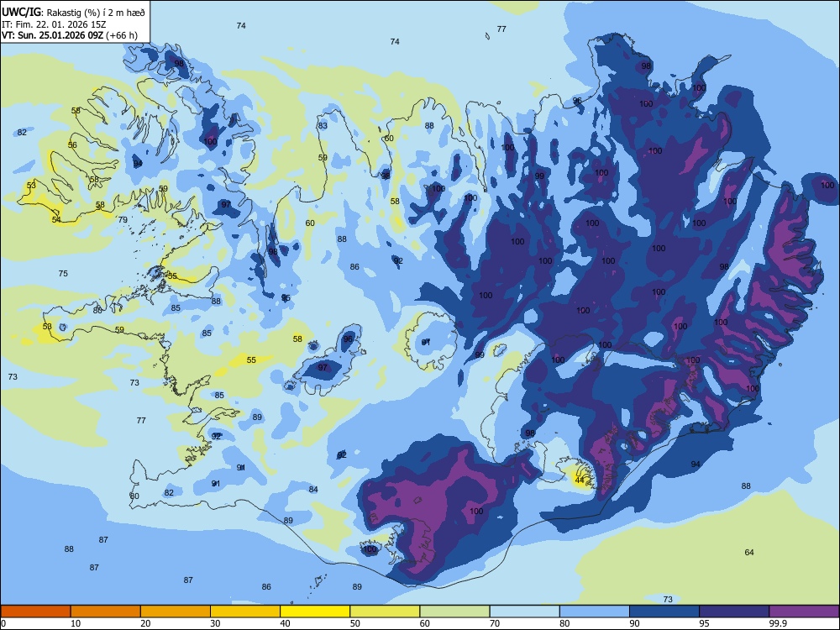Click the title 'UWC/IG: Rakastig (%) í 2 m hæð'
Viewport: 840px width, 630px height.
pos(73,12)
